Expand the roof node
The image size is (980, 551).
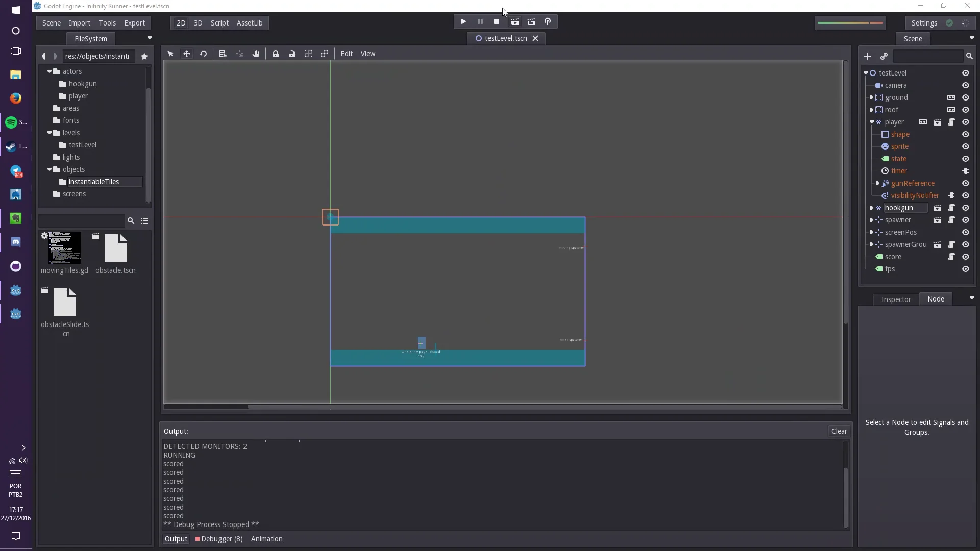(872, 110)
